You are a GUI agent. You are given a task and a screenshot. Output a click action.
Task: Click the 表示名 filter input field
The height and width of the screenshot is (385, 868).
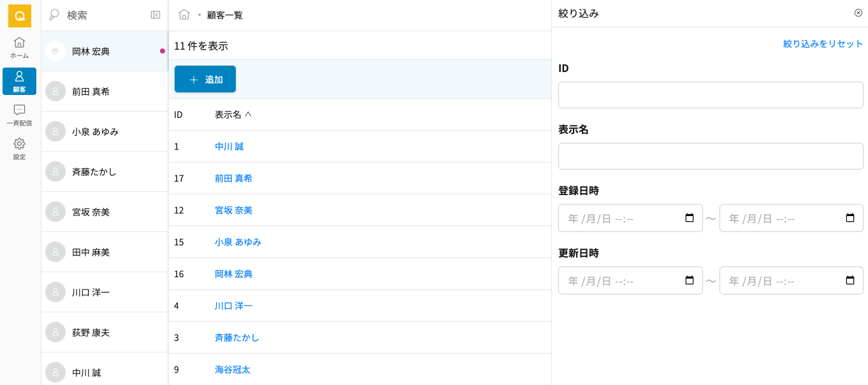click(x=711, y=156)
